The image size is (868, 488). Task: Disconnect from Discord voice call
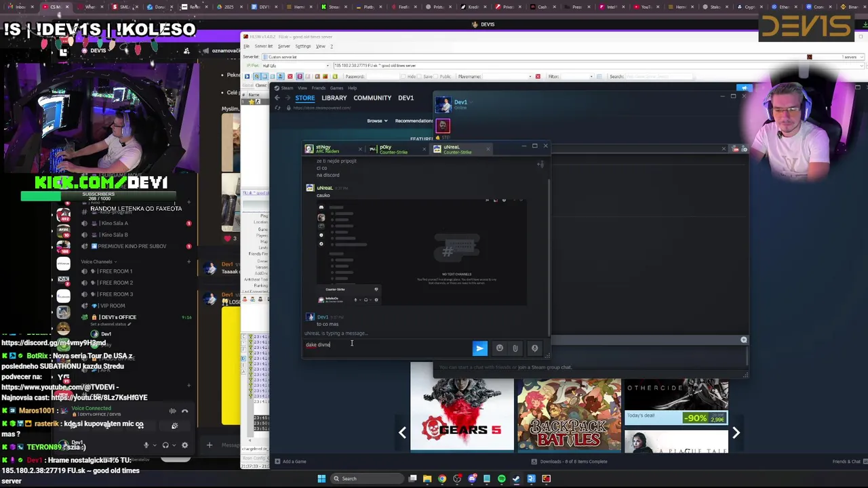tap(185, 411)
